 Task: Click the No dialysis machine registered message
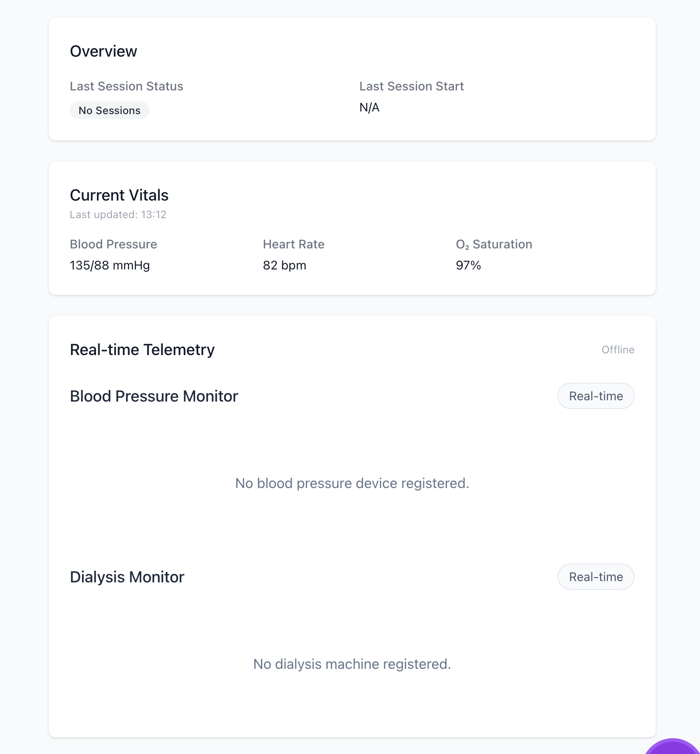[352, 664]
